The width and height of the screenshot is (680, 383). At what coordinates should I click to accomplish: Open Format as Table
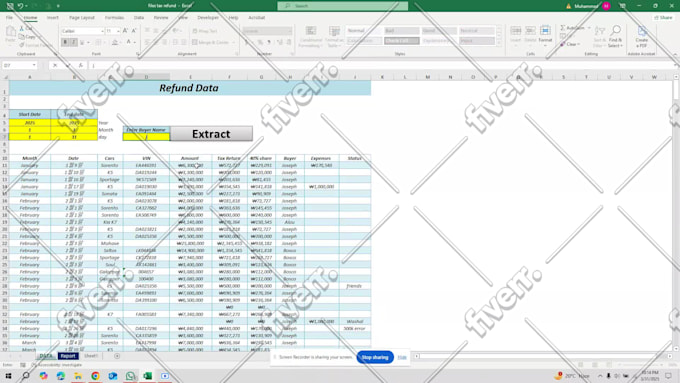coord(334,37)
